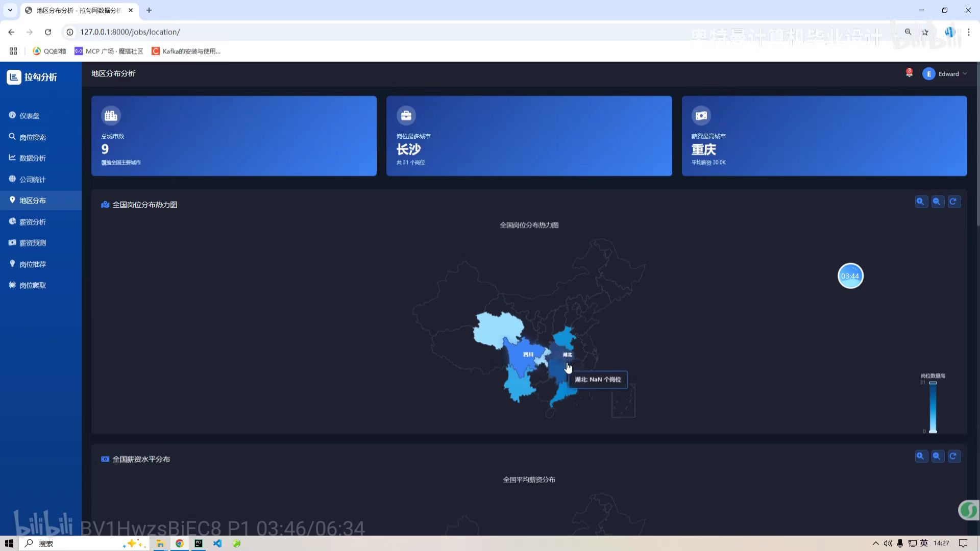Zoom in on the salary distribution map
980x551 pixels.
point(920,456)
